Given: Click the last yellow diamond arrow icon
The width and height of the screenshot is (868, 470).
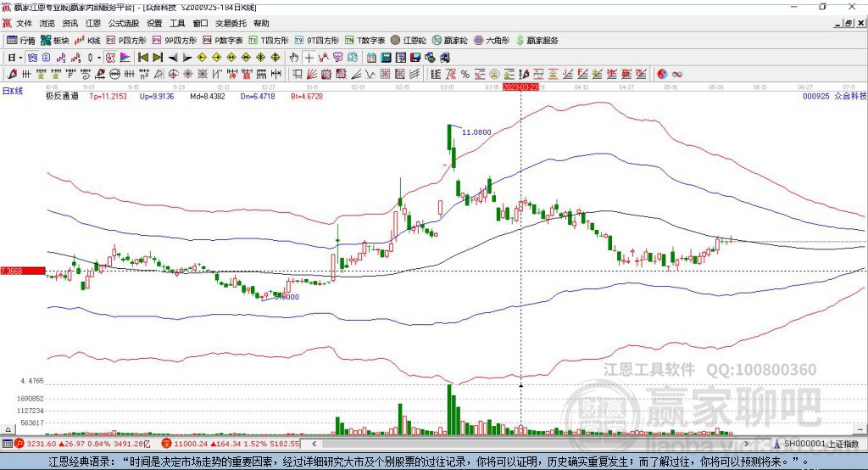Looking at the screenshot, I should (275, 58).
